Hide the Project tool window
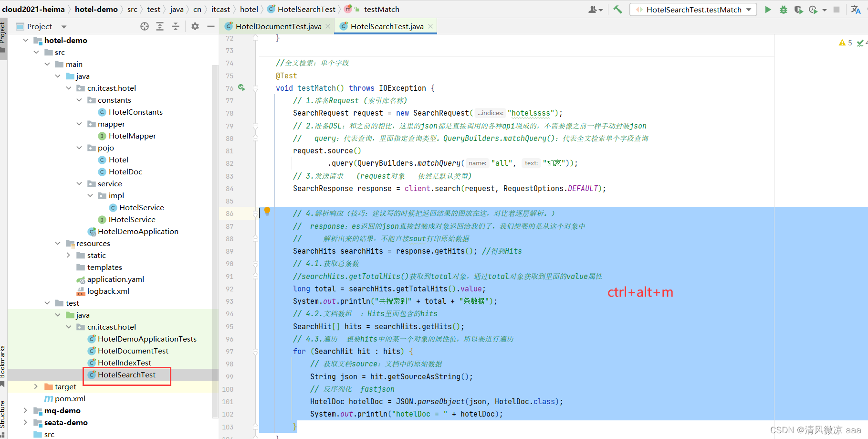The width and height of the screenshot is (868, 439). (210, 26)
